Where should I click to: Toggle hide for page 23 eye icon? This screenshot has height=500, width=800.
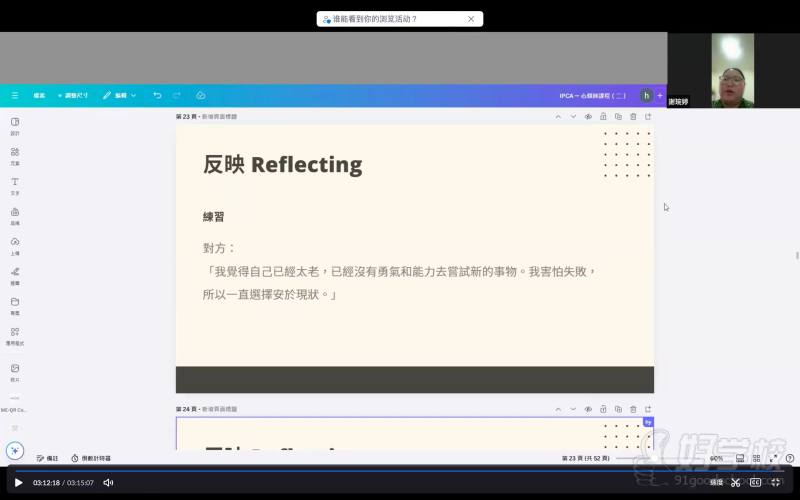pyautogui.click(x=588, y=117)
